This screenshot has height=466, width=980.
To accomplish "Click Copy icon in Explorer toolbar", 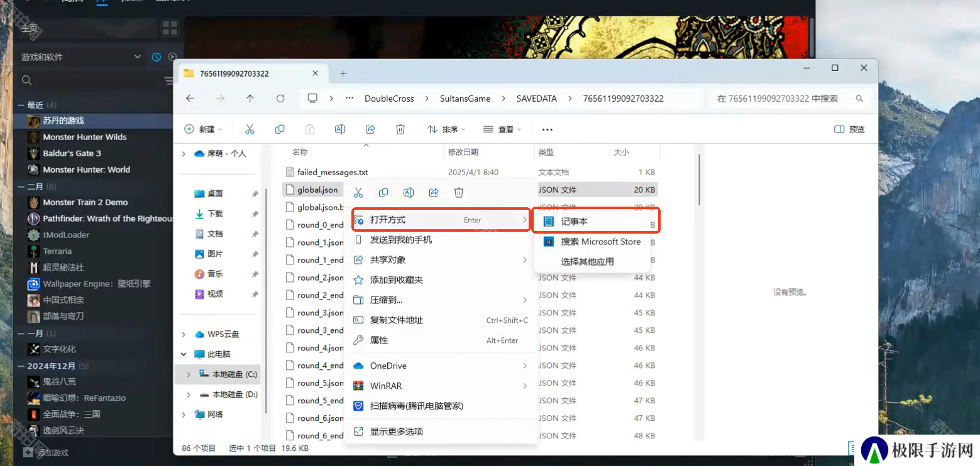I will (x=280, y=129).
